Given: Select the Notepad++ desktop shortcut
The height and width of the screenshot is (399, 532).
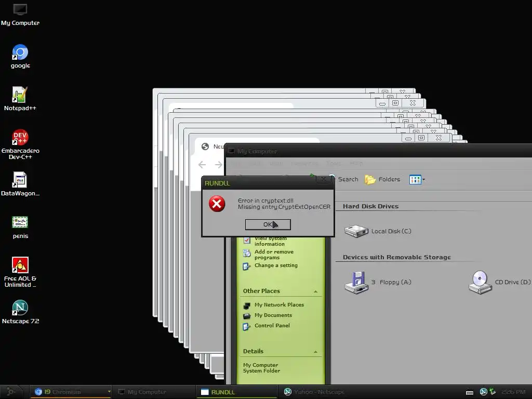Looking at the screenshot, I should click(20, 99).
